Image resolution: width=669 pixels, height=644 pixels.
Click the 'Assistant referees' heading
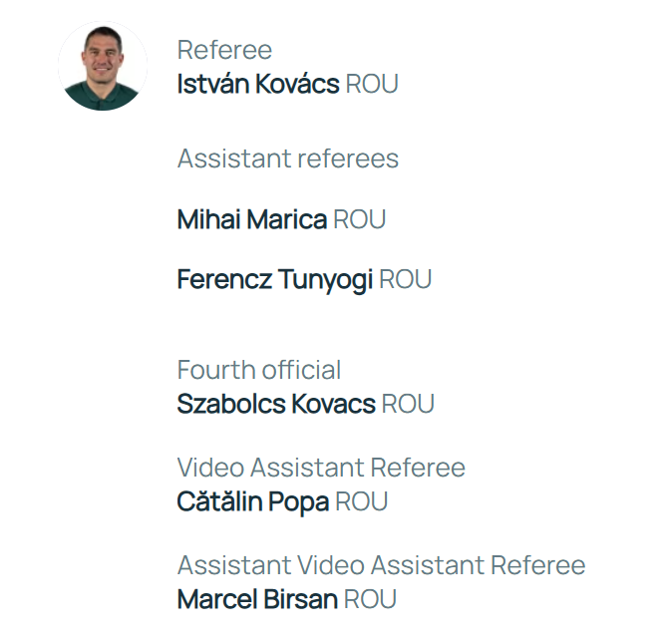[287, 159]
